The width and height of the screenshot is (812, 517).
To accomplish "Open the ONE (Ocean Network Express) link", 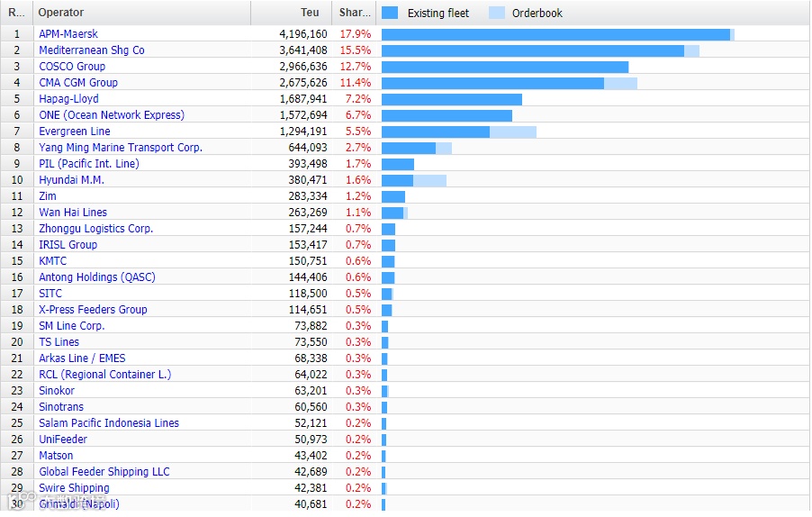I will (112, 115).
